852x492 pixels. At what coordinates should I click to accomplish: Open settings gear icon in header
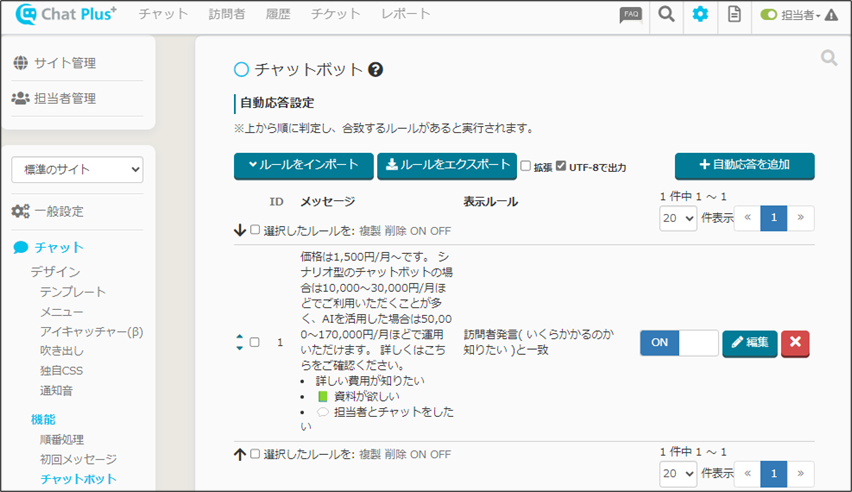(x=700, y=15)
